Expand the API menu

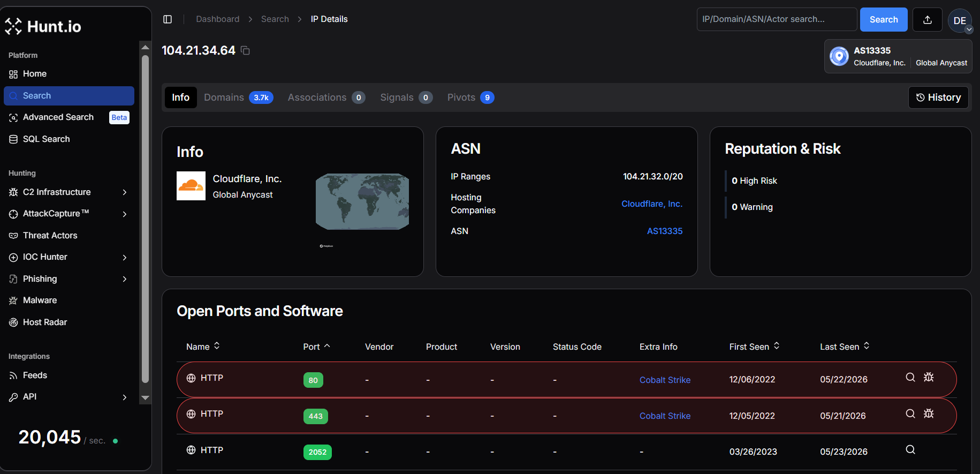69,397
